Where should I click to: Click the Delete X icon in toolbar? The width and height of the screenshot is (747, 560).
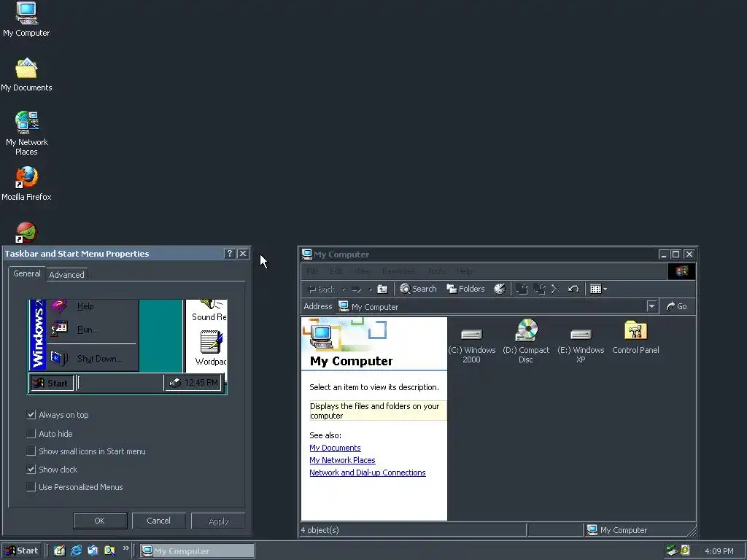coord(555,289)
